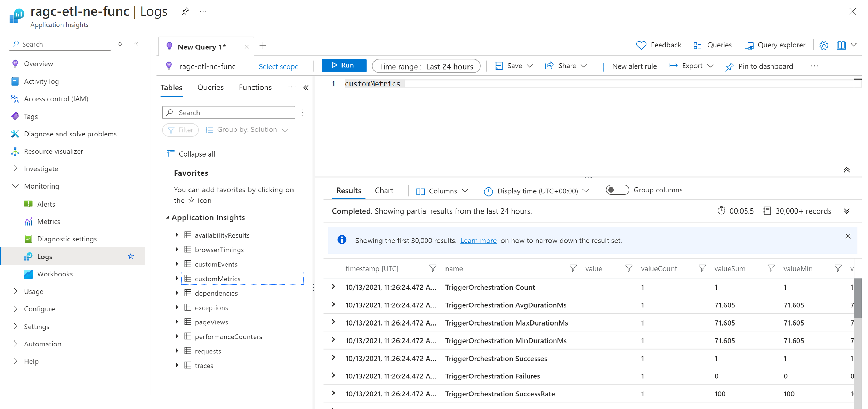The image size is (868, 409).
Task: Add a new query tab
Action: click(x=263, y=46)
